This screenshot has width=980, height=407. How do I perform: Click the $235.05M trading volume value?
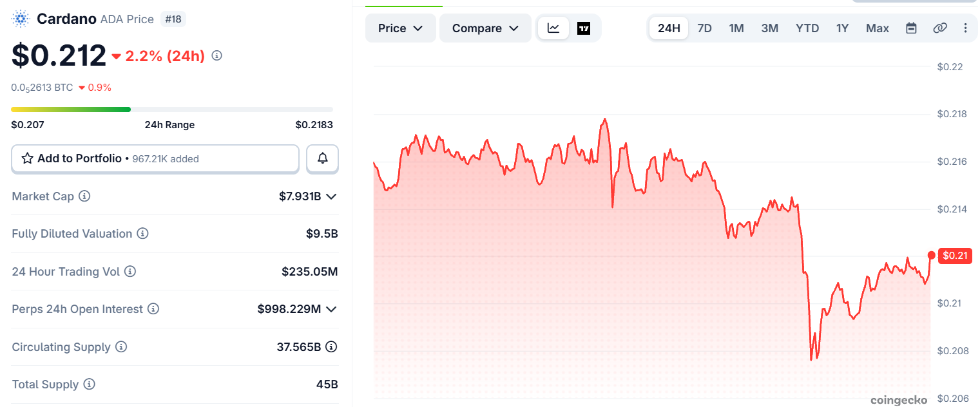310,272
